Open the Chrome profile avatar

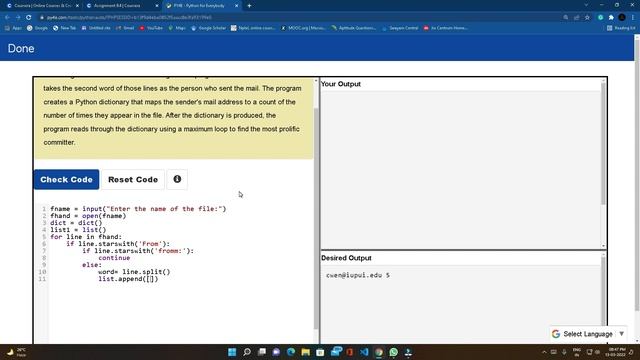[x=622, y=18]
